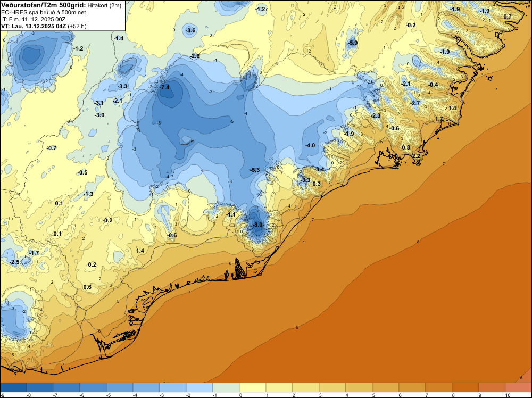Pick the darkest blue legend swatch between -9 and -8
The image size is (532, 398).
[x=13, y=387]
